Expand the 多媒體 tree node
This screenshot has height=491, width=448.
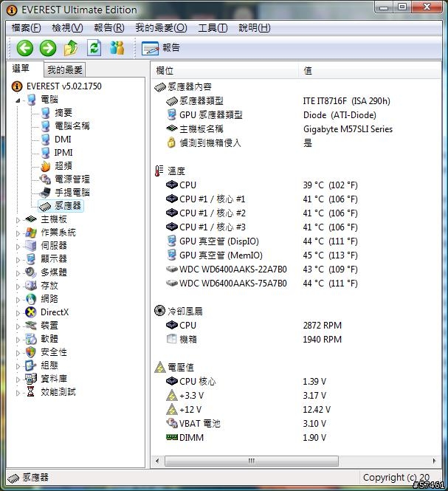coord(18,273)
